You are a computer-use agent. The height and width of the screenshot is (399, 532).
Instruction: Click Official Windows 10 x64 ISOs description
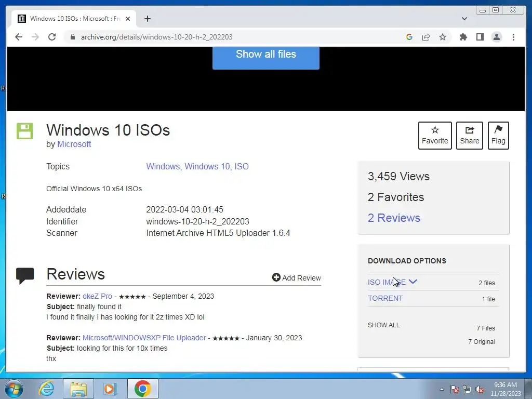click(x=94, y=189)
